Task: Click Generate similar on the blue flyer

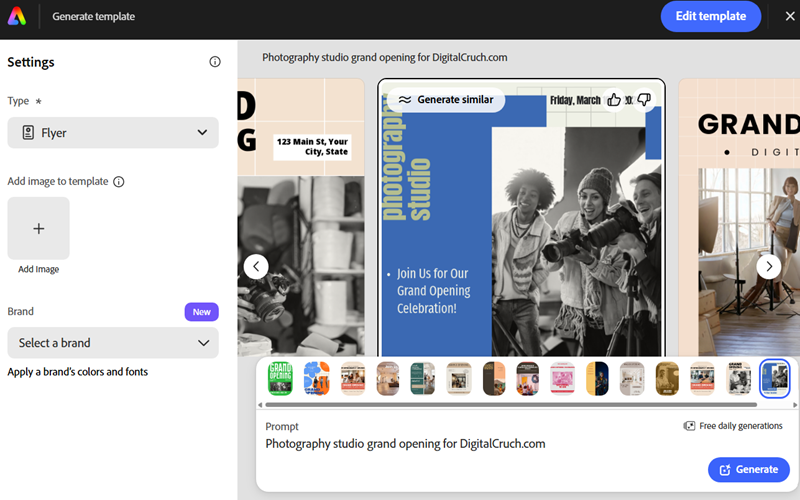Action: coord(446,99)
